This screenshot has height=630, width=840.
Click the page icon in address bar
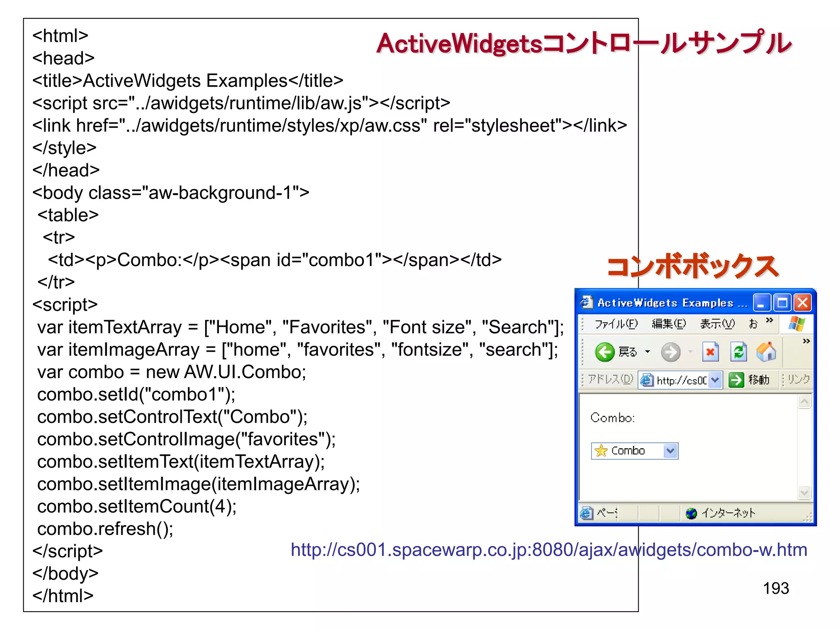(x=647, y=380)
